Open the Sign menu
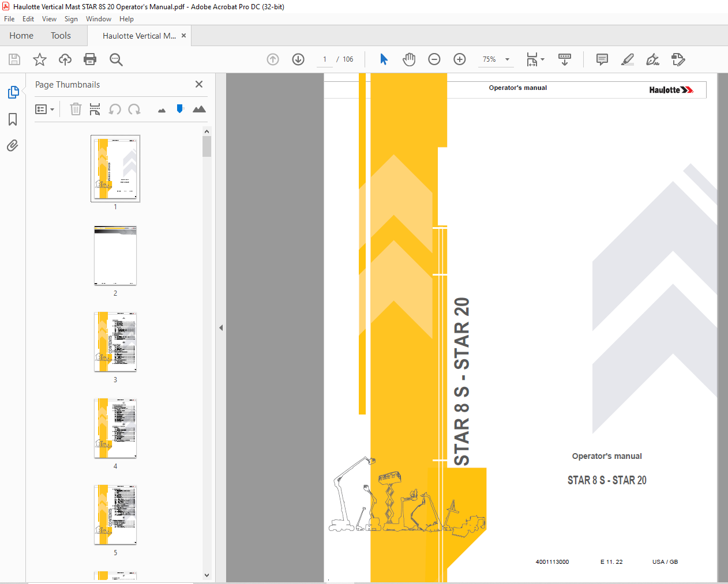Screen dimensions: 728x584 71,19
